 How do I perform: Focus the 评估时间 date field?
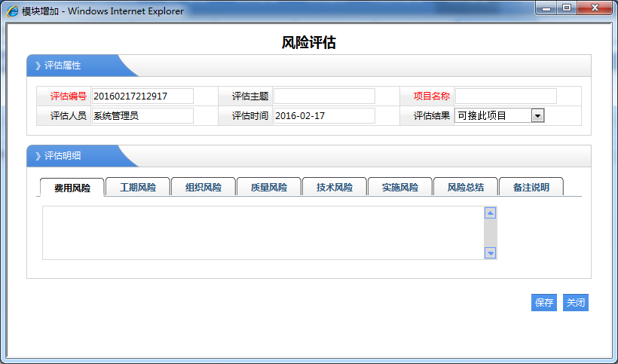[324, 115]
